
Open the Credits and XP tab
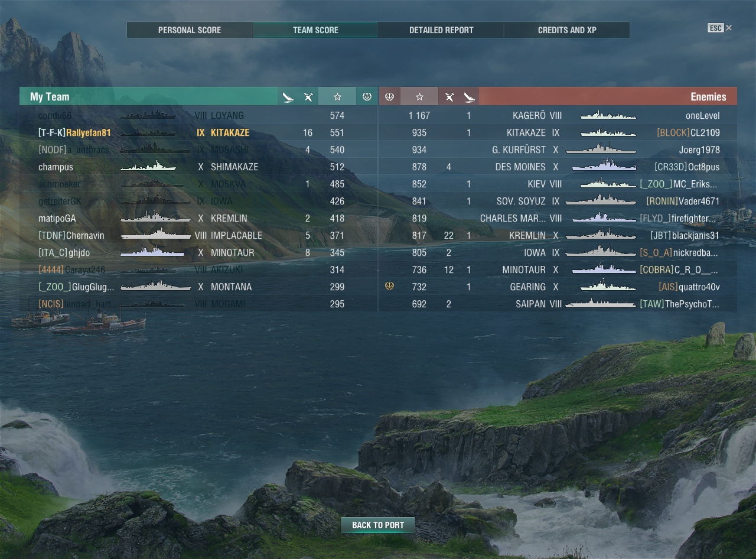(567, 30)
